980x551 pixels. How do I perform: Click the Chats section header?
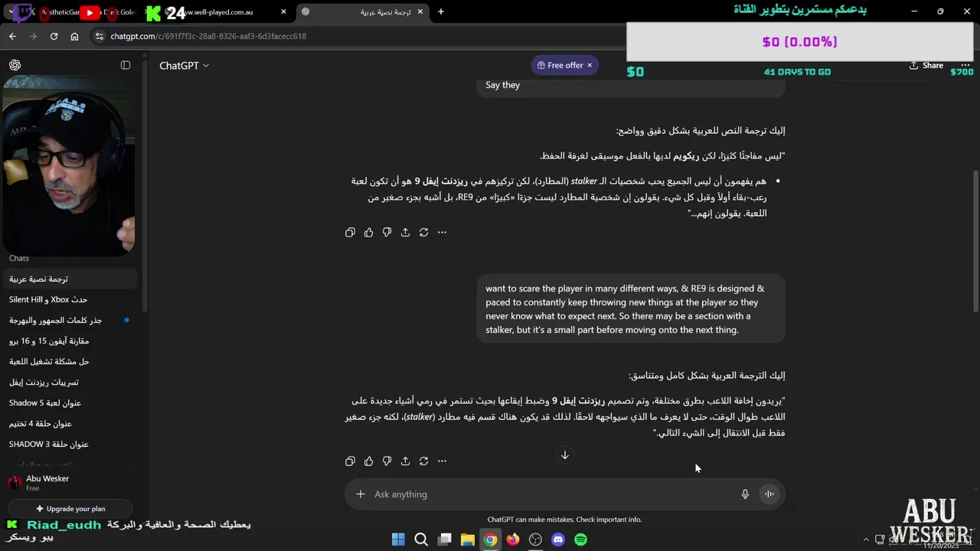(19, 259)
